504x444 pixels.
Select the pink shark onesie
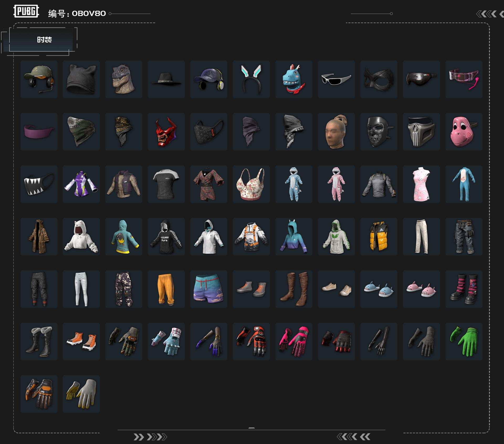tap(336, 184)
